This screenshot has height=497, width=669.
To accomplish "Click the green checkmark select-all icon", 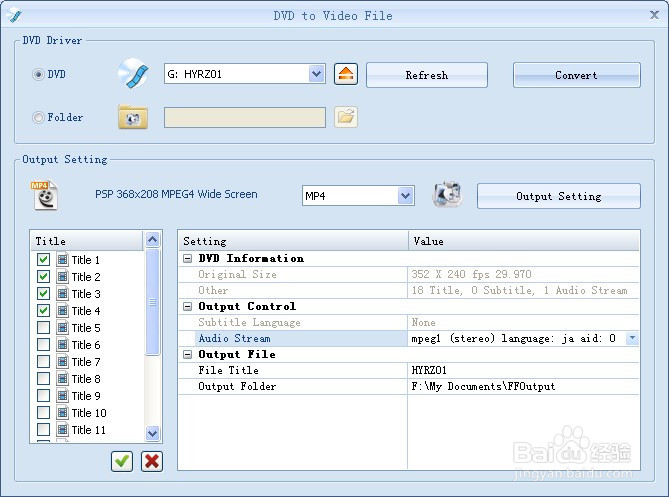I will 122,461.
